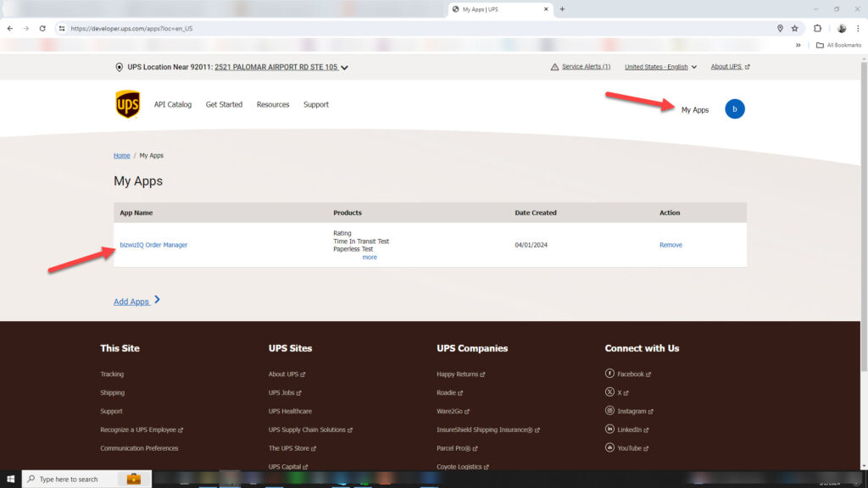Click the UPS location pin icon
This screenshot has height=488, width=868.
pos(119,68)
